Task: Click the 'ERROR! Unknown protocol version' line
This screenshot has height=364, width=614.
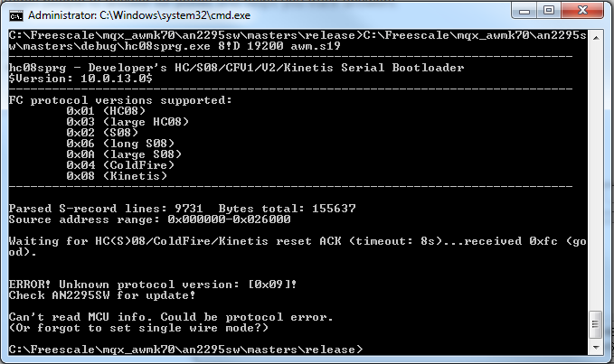Action: 154,284
